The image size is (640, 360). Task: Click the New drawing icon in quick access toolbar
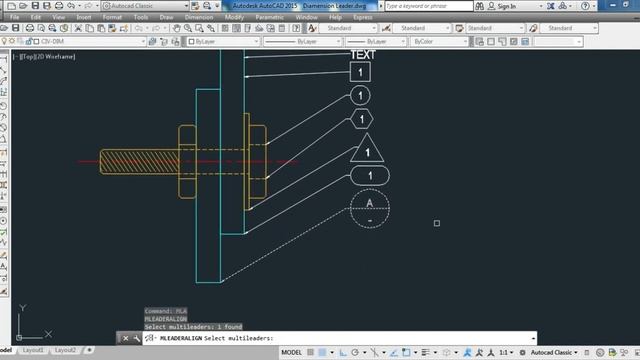coord(11,6)
